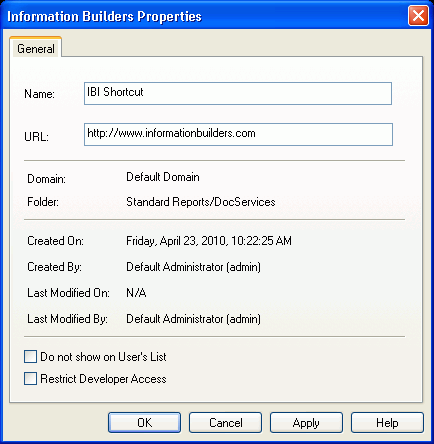Confirm changes with the OK button
The image size is (434, 444).
coord(144,423)
